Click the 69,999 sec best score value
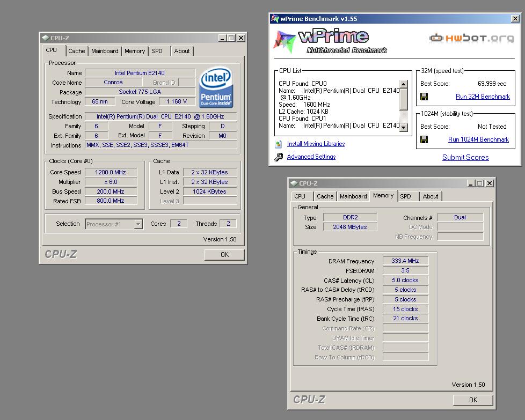This screenshot has height=420, width=525. coord(492,84)
